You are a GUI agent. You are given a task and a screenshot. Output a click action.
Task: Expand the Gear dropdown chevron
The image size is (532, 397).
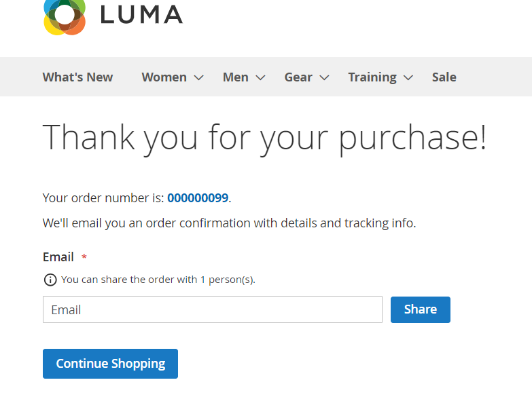324,78
